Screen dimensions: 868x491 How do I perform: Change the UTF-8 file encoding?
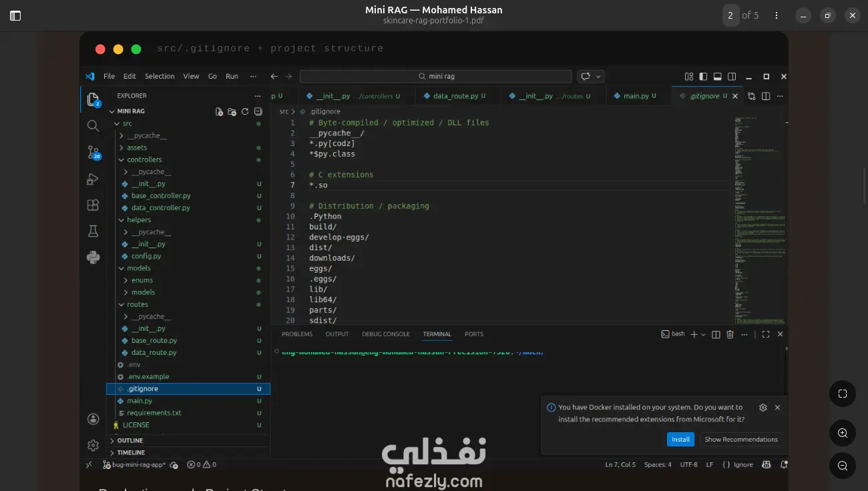tap(688, 464)
